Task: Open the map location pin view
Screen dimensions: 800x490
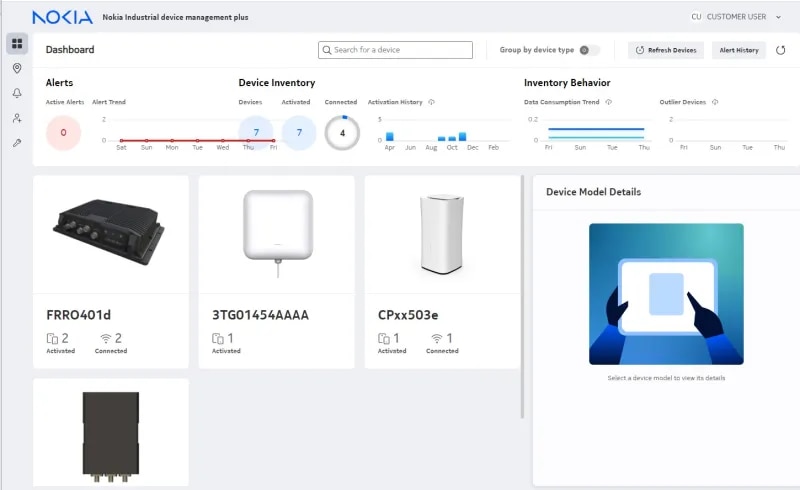Action: [17, 69]
